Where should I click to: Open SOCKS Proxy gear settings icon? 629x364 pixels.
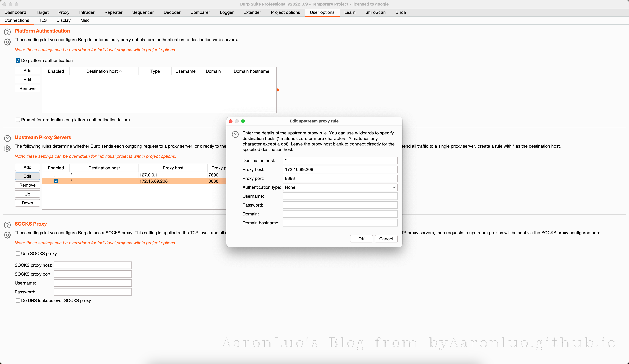[7, 235]
